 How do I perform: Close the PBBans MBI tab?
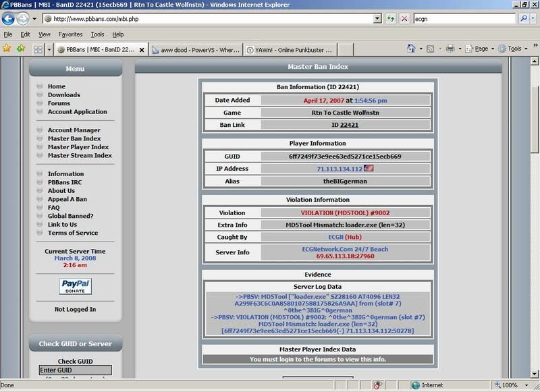click(142, 50)
